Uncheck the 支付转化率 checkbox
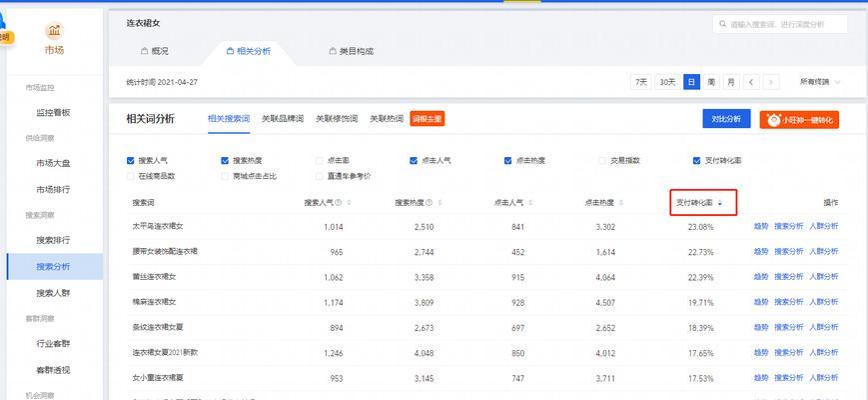The width and height of the screenshot is (868, 400). pyautogui.click(x=697, y=161)
